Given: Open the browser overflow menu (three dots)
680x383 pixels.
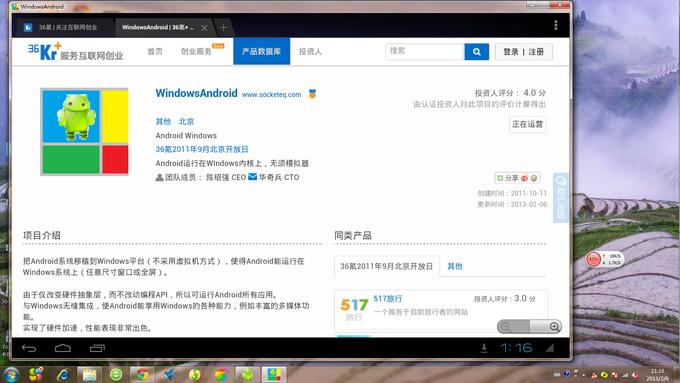Looking at the screenshot, I should tap(556, 26).
